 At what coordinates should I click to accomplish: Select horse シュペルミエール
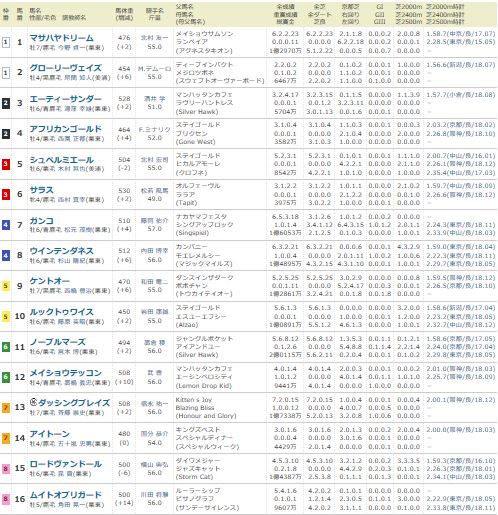pos(61,160)
